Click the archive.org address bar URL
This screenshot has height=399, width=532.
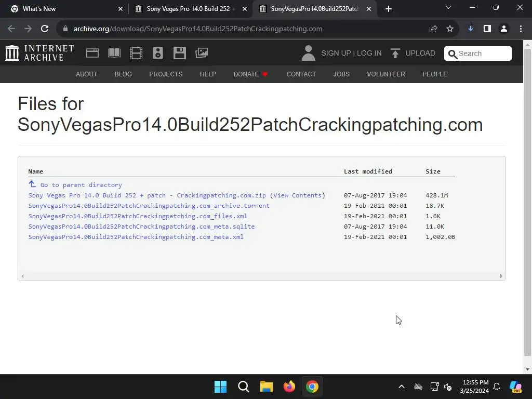tap(198, 29)
